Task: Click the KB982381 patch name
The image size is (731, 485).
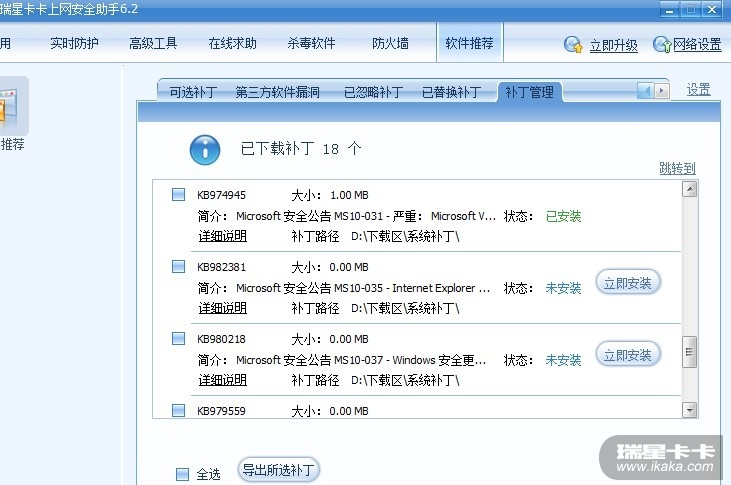Action: tap(221, 267)
